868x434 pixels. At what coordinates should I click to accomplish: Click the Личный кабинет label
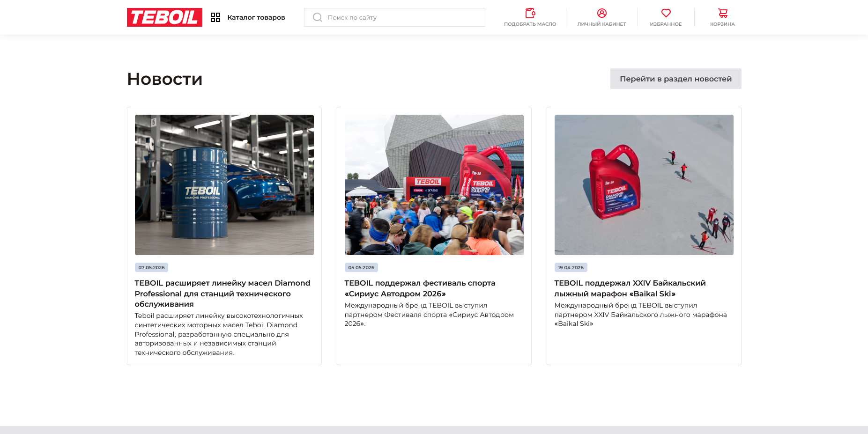602,24
